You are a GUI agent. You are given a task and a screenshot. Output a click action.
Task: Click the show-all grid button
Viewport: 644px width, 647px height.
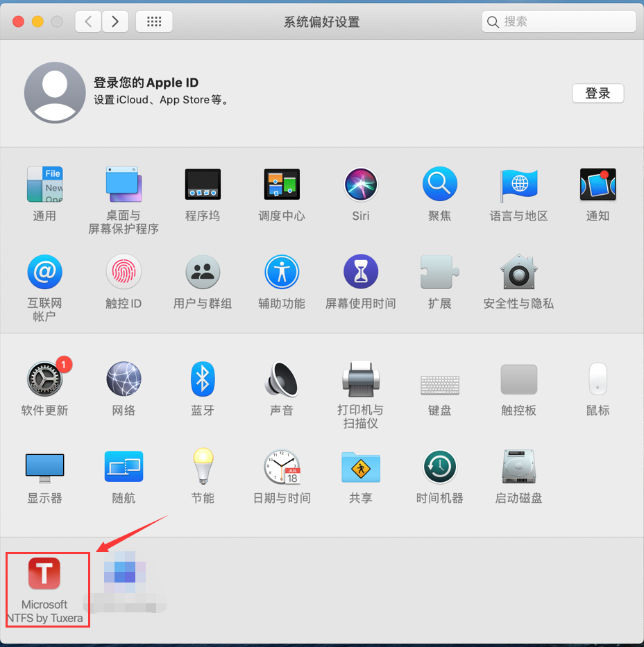point(154,21)
